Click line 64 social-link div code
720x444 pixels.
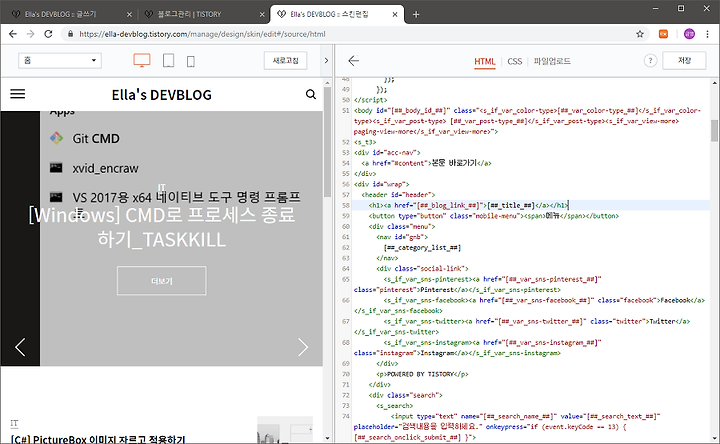(x=422, y=269)
